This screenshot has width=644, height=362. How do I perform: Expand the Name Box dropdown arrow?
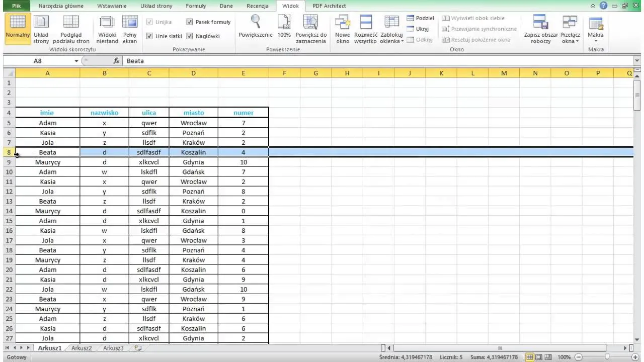(76, 61)
